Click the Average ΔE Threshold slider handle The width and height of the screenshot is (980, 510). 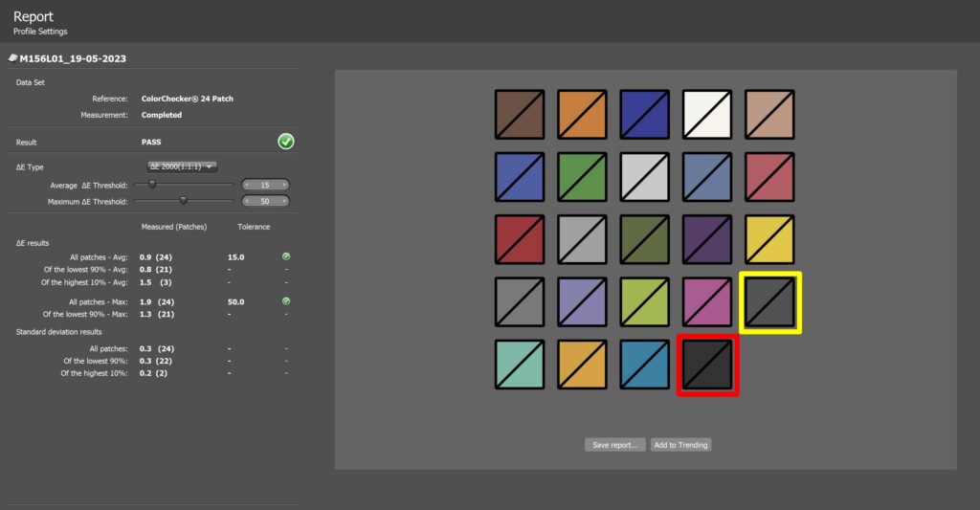tap(151, 185)
